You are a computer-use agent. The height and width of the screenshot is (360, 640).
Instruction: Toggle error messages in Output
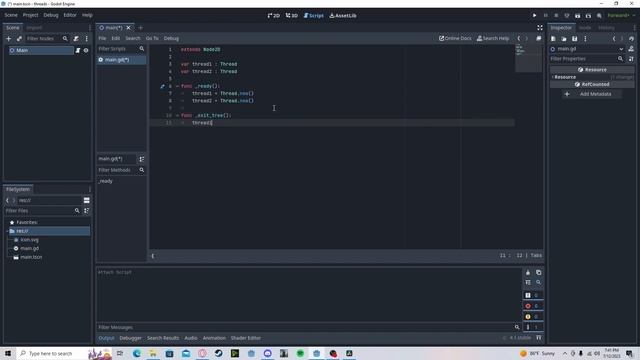tap(533, 306)
